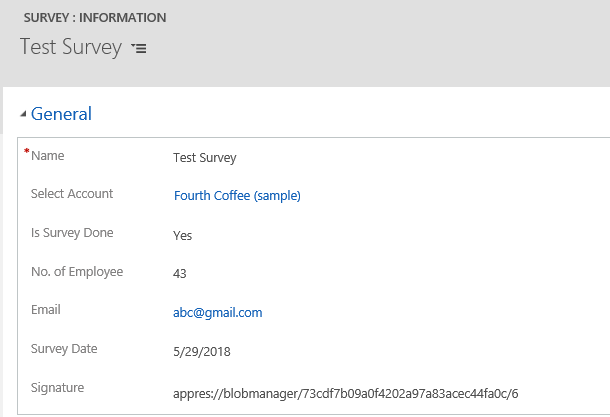Toggle the Is Survey Done value Yes
This screenshot has height=417, width=610.
pos(182,235)
